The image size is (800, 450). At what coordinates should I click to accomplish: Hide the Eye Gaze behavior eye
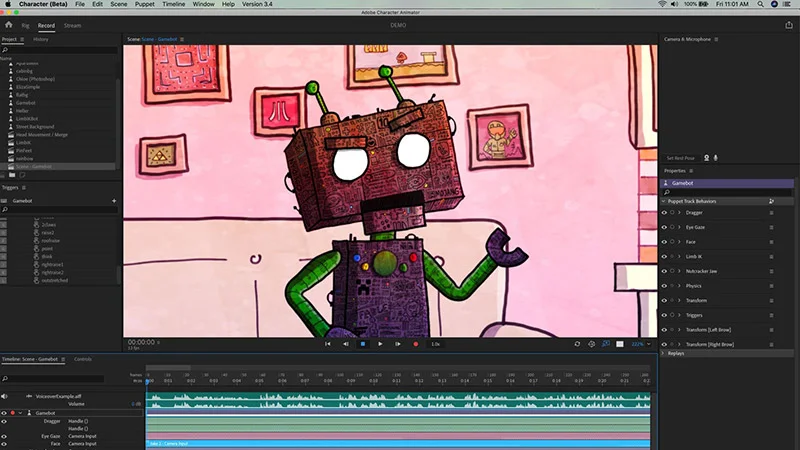pyautogui.click(x=664, y=228)
